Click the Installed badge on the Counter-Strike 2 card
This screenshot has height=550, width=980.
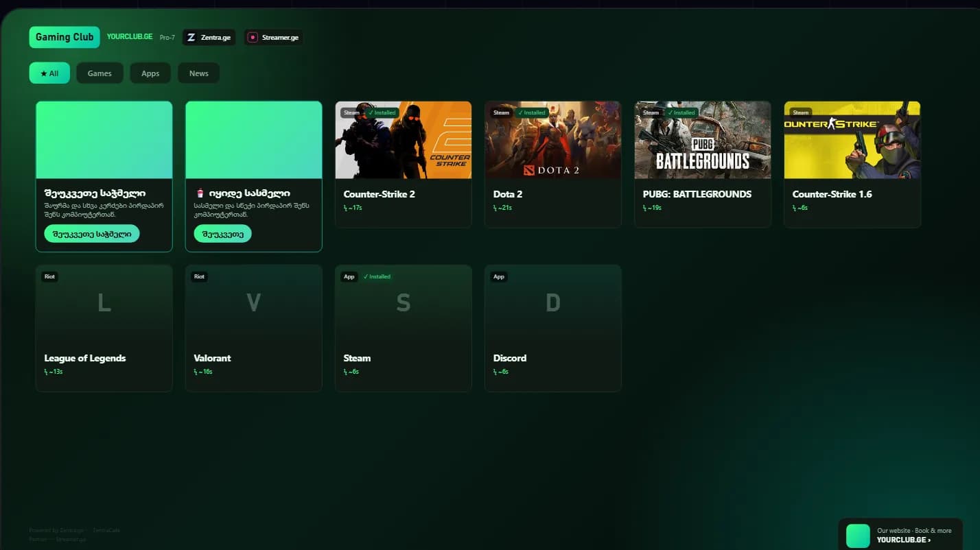382,112
